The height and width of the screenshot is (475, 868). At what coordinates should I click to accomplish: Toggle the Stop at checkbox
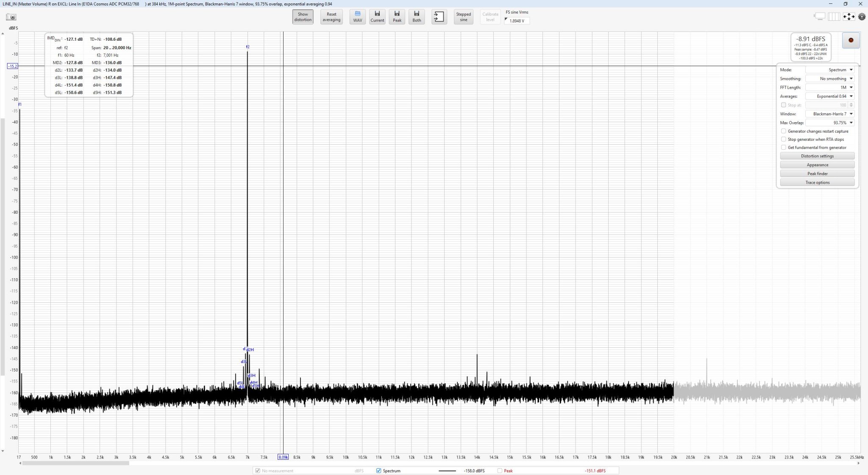click(x=783, y=105)
